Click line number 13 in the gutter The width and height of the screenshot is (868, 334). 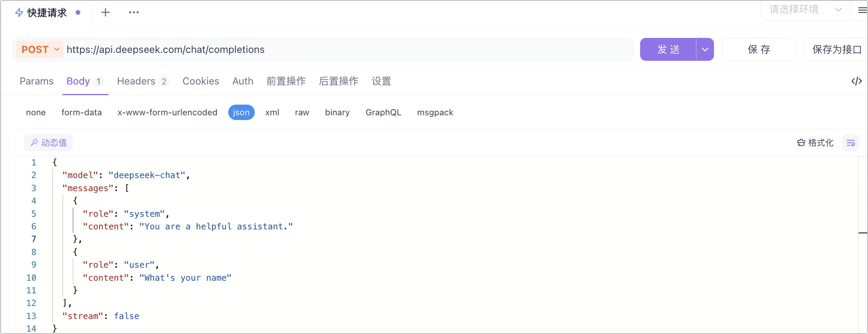coord(32,316)
